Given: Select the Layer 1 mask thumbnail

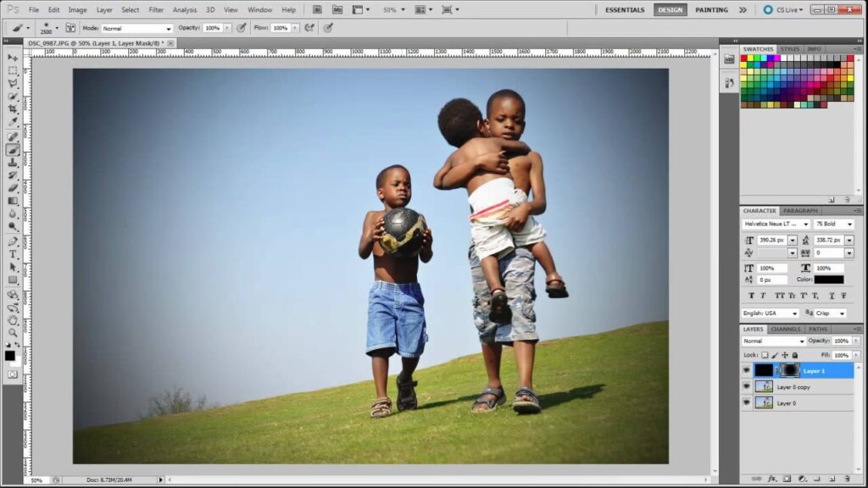Looking at the screenshot, I should [x=789, y=370].
